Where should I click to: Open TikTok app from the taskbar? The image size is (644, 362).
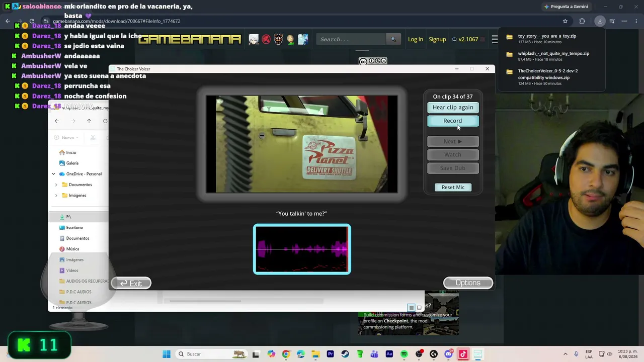tap(463, 354)
